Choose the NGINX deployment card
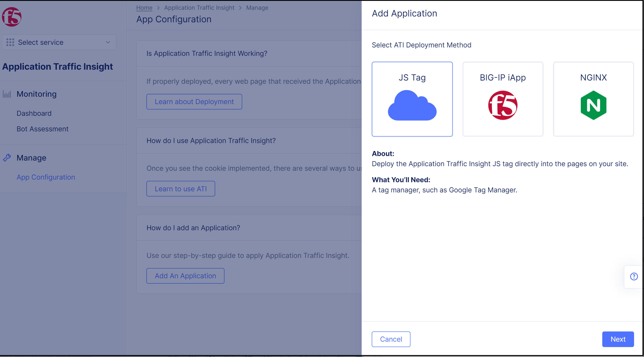The image size is (644, 357). coord(593,77)
